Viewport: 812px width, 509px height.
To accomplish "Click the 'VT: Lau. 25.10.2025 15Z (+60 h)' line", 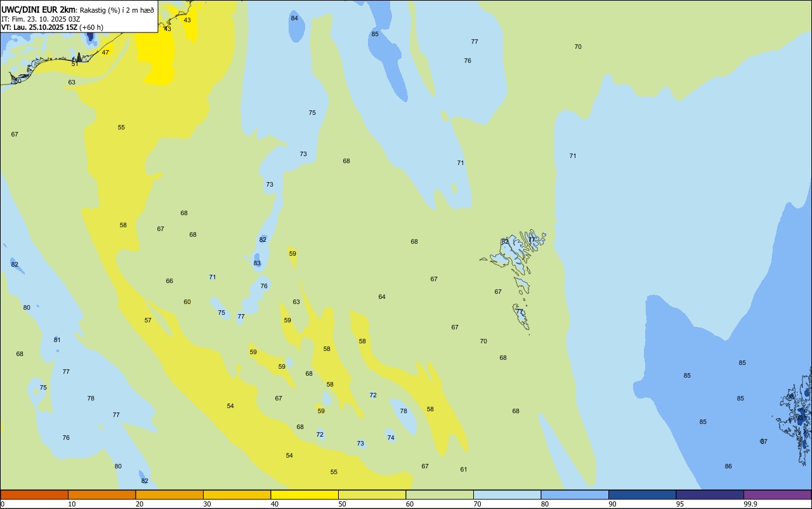I will 52,27.
